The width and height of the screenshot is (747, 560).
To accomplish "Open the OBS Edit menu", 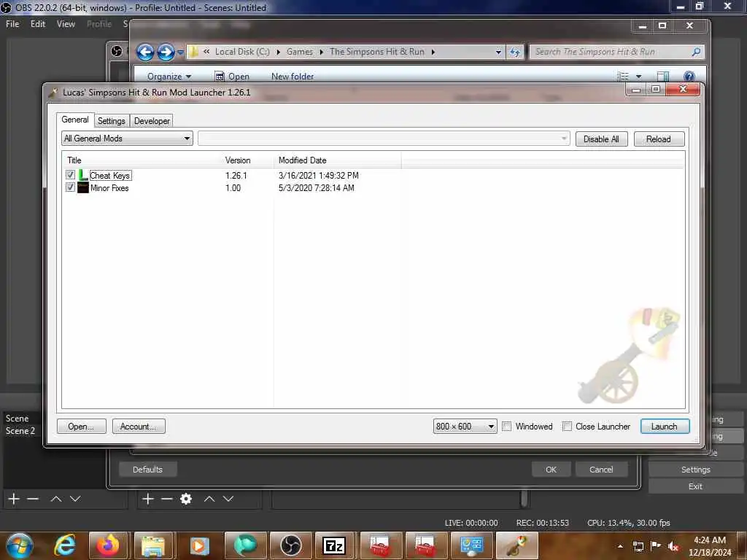I will [x=38, y=24].
